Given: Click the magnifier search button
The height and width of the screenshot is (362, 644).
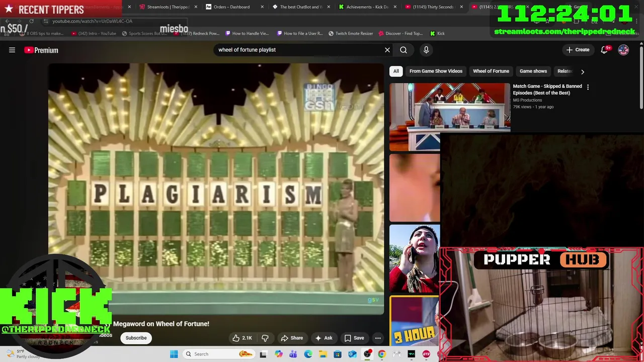Looking at the screenshot, I should [x=404, y=50].
